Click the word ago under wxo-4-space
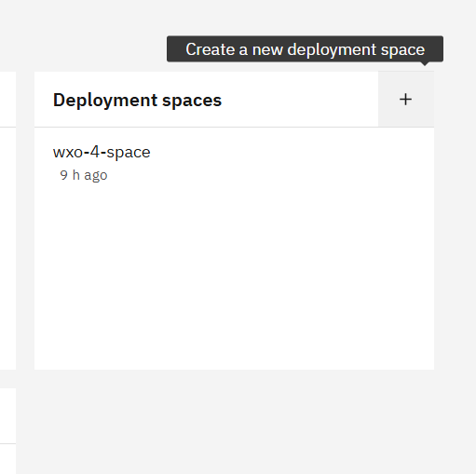Viewport: 476px width, 474px height. [x=96, y=176]
